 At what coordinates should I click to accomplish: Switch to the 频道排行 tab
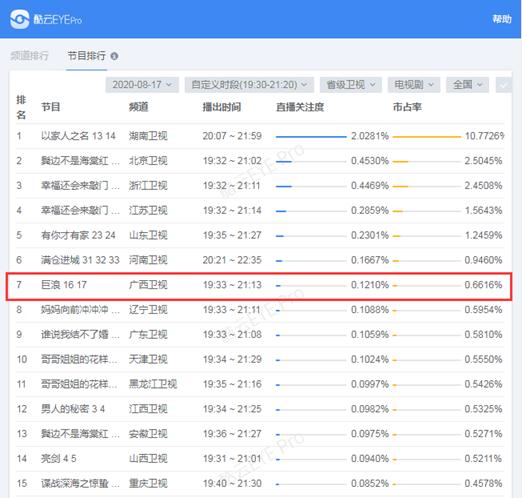point(29,56)
